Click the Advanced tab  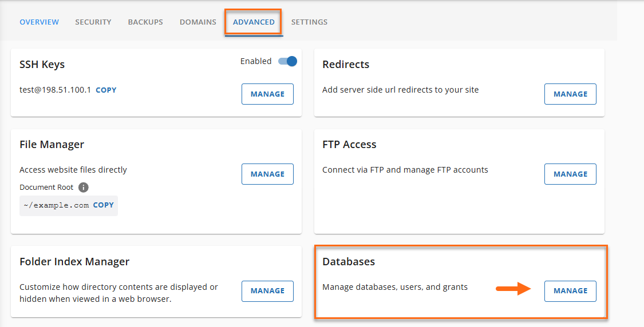point(254,22)
